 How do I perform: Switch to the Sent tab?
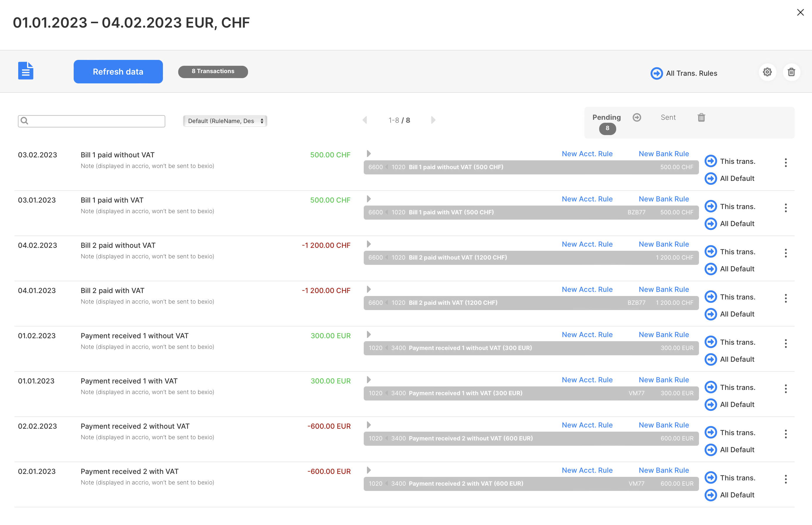point(668,117)
